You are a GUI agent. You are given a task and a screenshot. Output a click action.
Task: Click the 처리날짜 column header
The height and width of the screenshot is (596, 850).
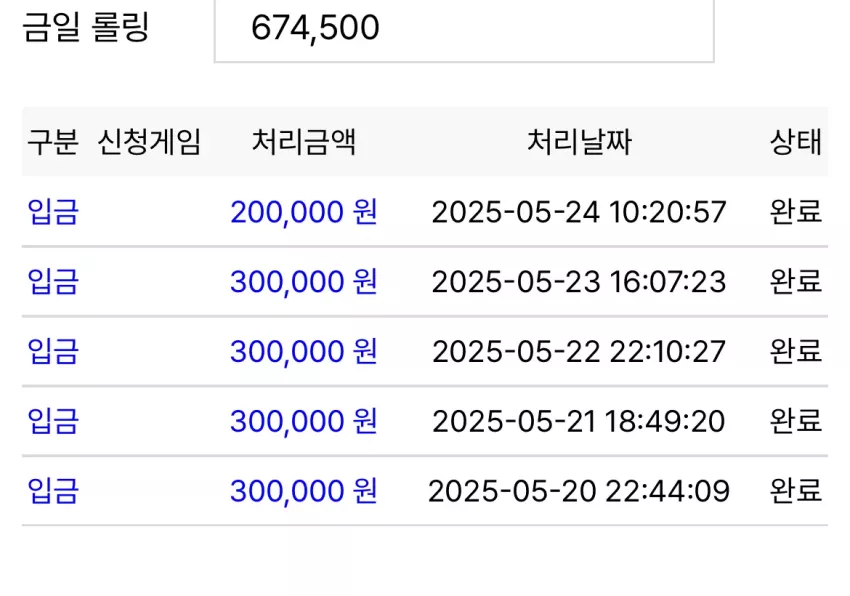click(579, 143)
